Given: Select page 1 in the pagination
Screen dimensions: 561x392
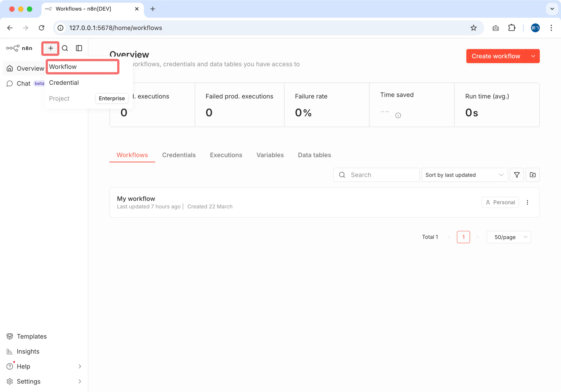Looking at the screenshot, I should [463, 237].
